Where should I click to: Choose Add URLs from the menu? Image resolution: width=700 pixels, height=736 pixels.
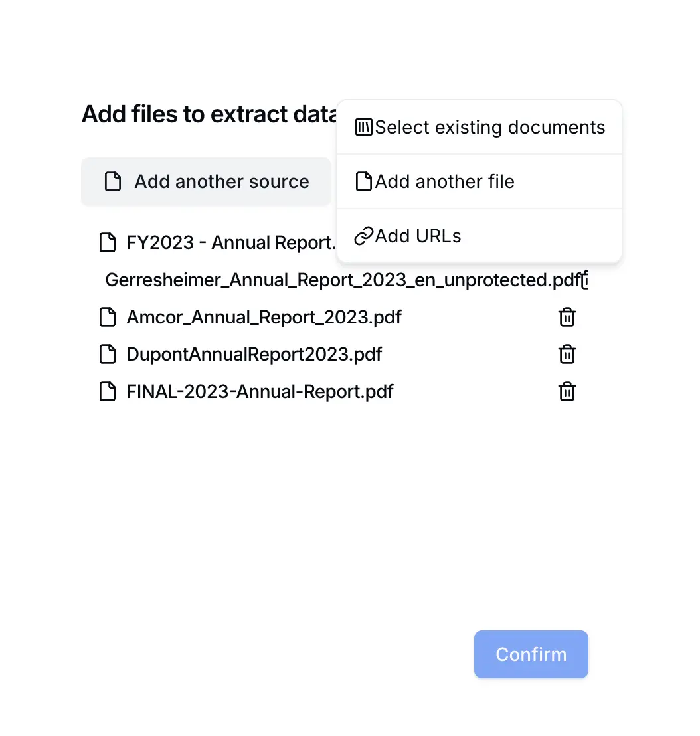tap(418, 236)
